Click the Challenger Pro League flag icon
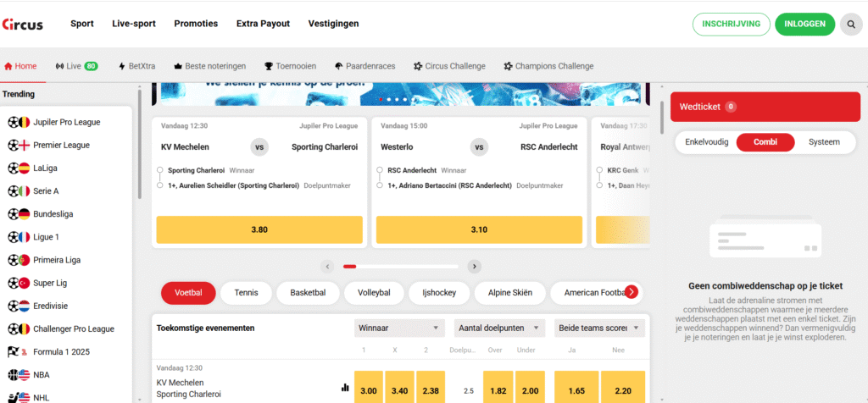 (25, 329)
